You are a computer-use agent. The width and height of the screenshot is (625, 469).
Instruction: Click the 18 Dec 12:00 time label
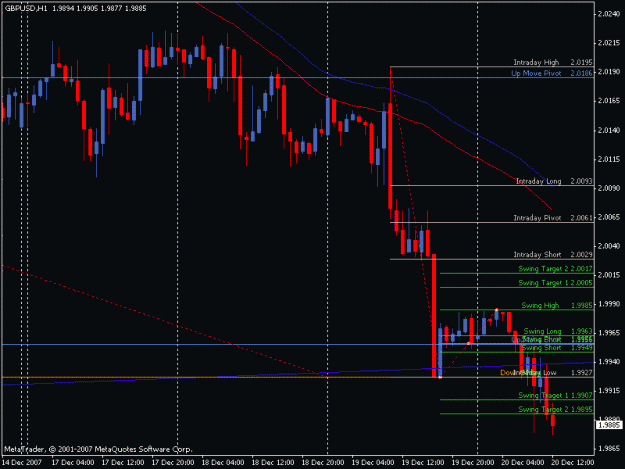point(273,463)
